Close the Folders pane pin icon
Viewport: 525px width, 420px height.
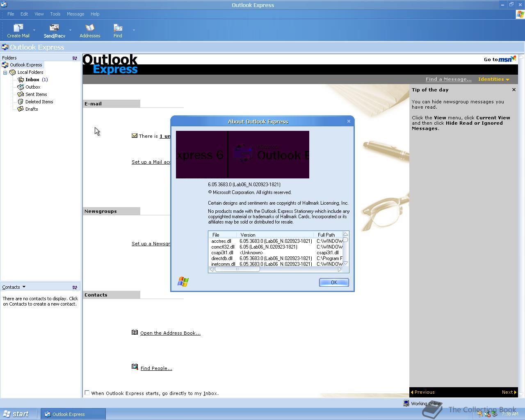[75, 58]
